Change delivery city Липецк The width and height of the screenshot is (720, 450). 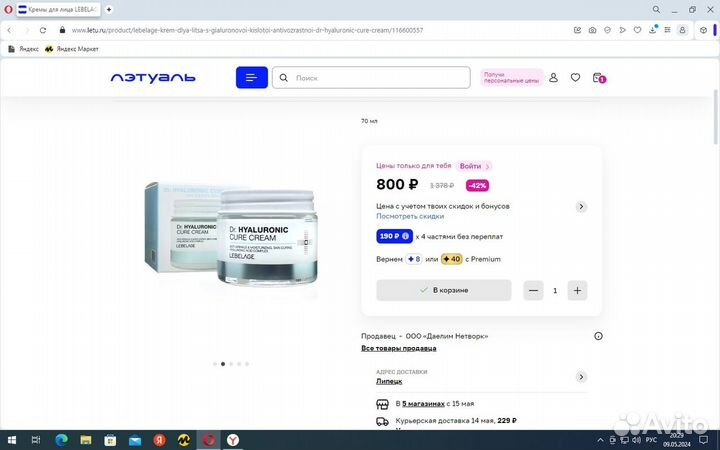(x=389, y=381)
